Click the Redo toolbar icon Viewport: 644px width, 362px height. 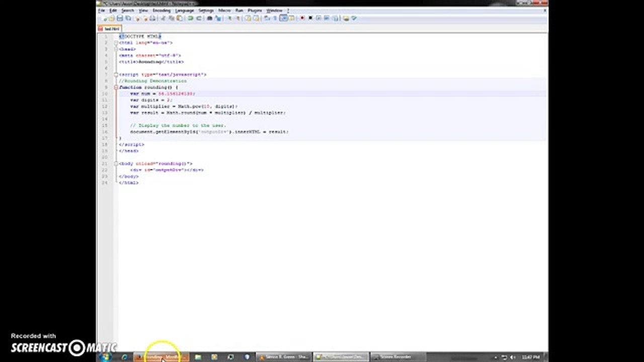pos(198,18)
